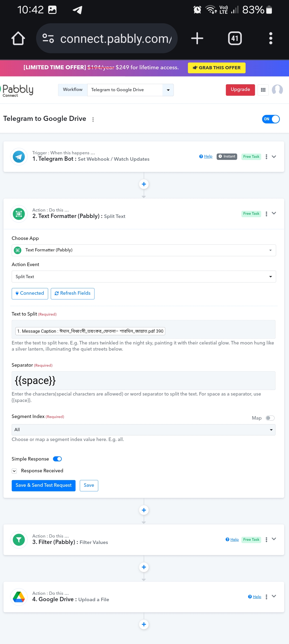Expand the Google Drive Upload step
The width and height of the screenshot is (289, 644).
[x=274, y=596]
